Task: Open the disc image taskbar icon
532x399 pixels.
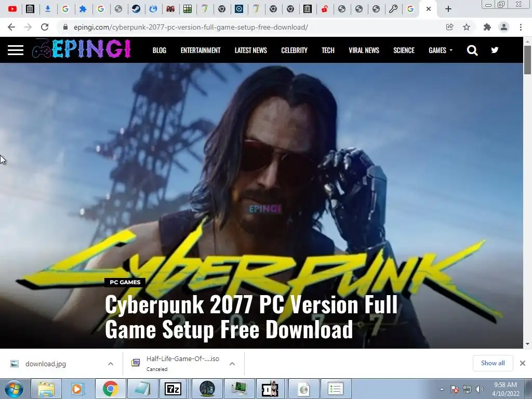Action: click(303, 389)
